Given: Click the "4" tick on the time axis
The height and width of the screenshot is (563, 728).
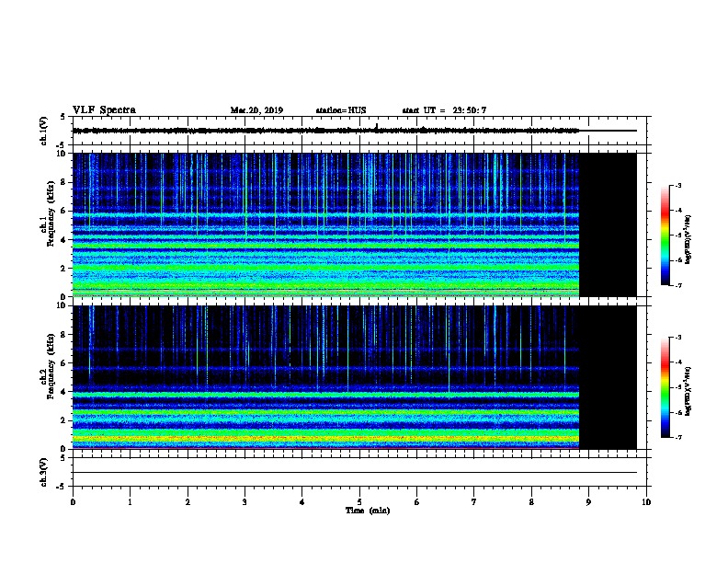Looking at the screenshot, I should (x=301, y=502).
